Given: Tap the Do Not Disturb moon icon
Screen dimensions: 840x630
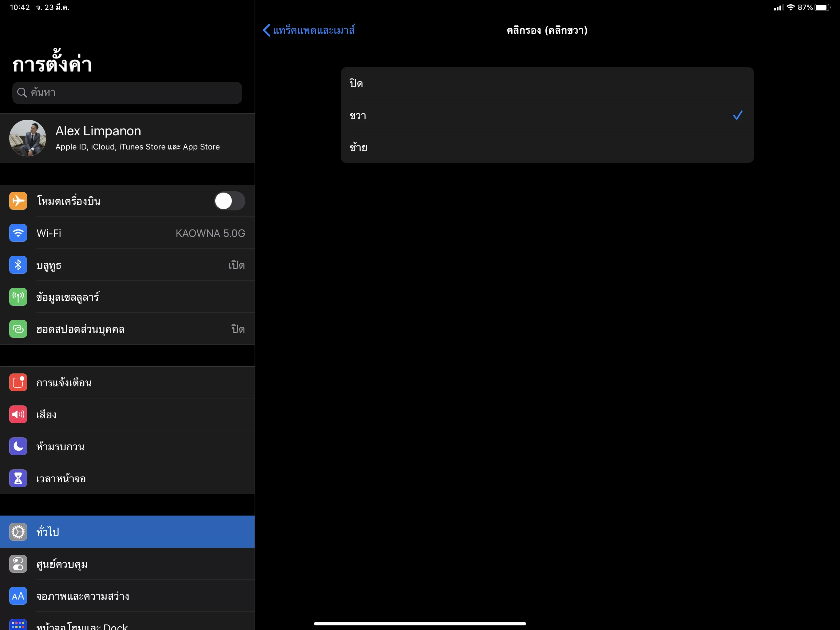Looking at the screenshot, I should click(x=18, y=446).
